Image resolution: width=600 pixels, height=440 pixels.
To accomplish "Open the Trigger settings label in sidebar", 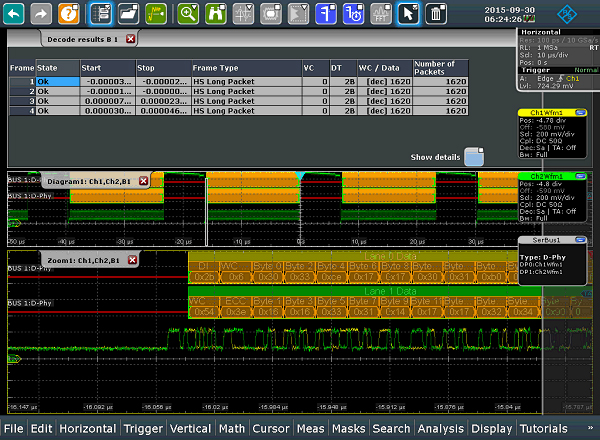I will point(535,70).
